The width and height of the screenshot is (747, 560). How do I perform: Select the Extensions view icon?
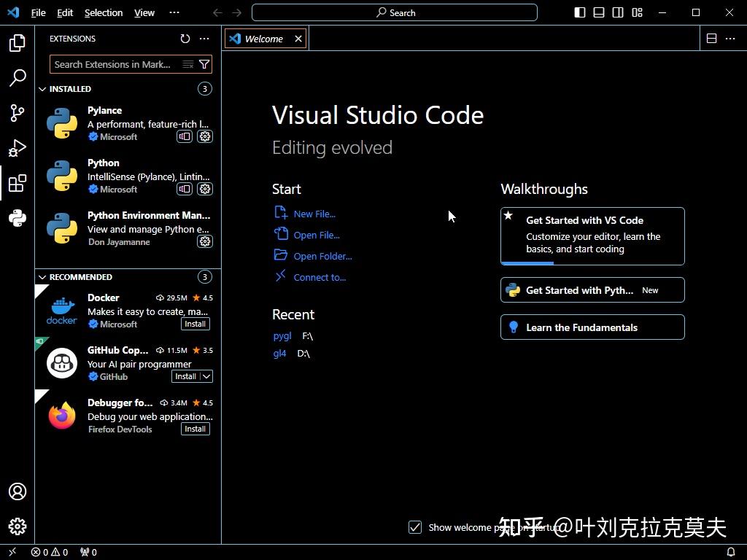[18, 183]
